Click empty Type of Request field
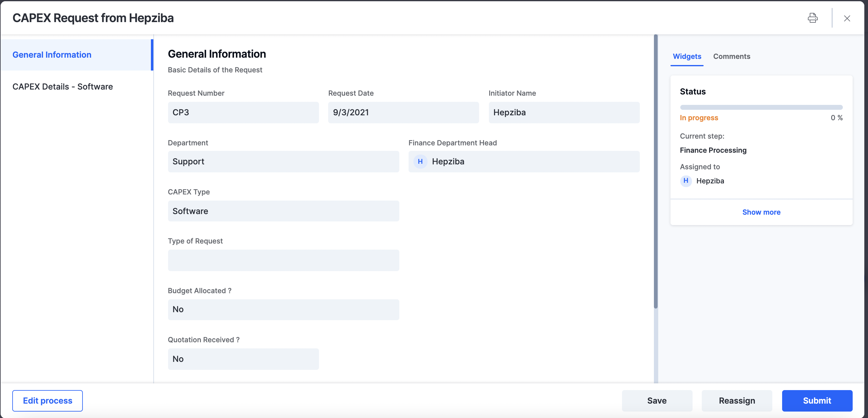This screenshot has height=418, width=868. coord(283,260)
